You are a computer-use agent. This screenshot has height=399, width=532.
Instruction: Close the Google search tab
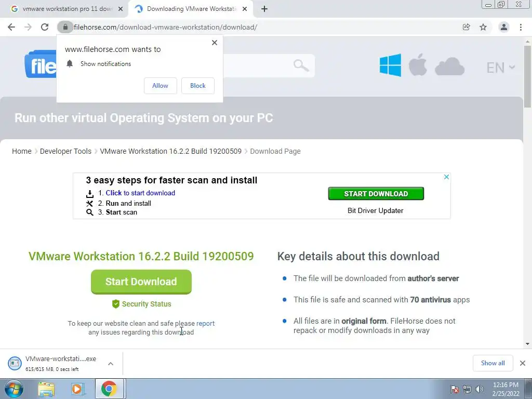click(x=121, y=9)
